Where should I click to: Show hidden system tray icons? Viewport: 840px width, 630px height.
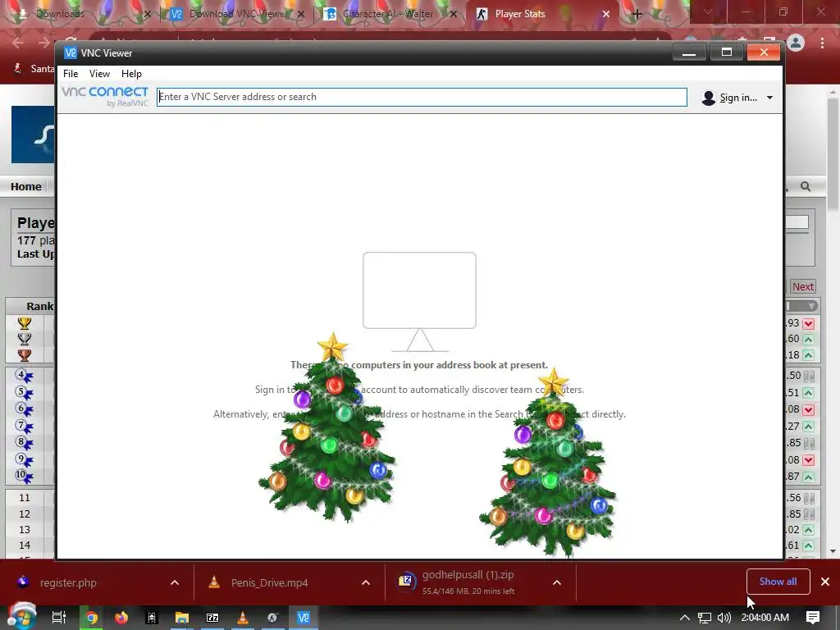click(x=685, y=618)
